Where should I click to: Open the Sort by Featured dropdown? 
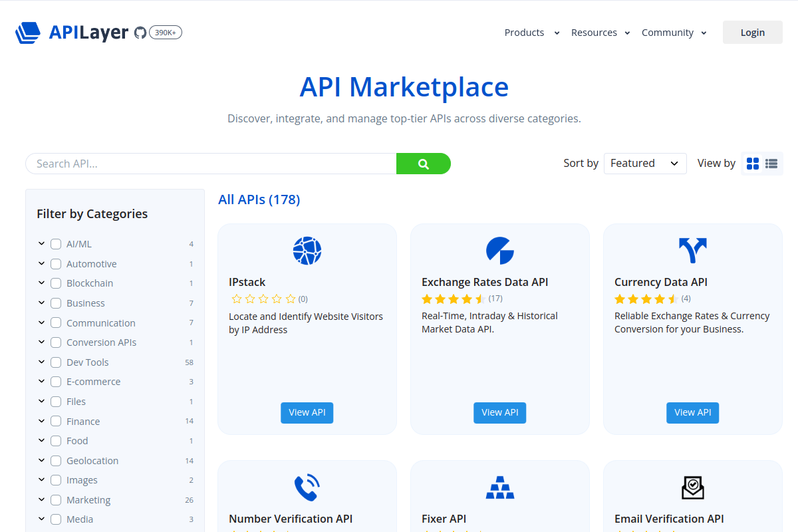point(645,164)
